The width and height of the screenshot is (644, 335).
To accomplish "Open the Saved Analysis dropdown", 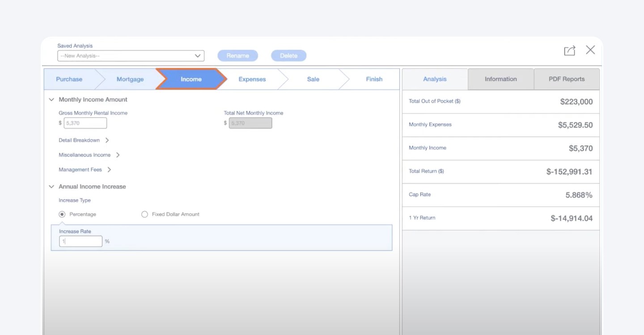I will pyautogui.click(x=131, y=56).
